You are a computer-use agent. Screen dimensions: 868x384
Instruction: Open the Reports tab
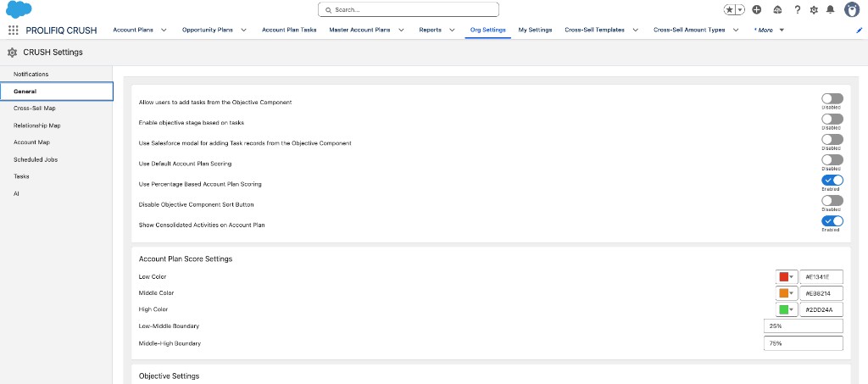(430, 31)
